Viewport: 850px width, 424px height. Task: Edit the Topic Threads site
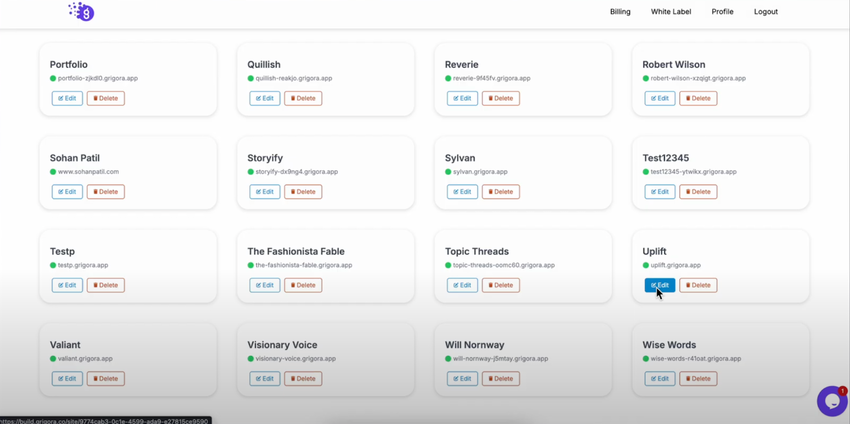(462, 285)
